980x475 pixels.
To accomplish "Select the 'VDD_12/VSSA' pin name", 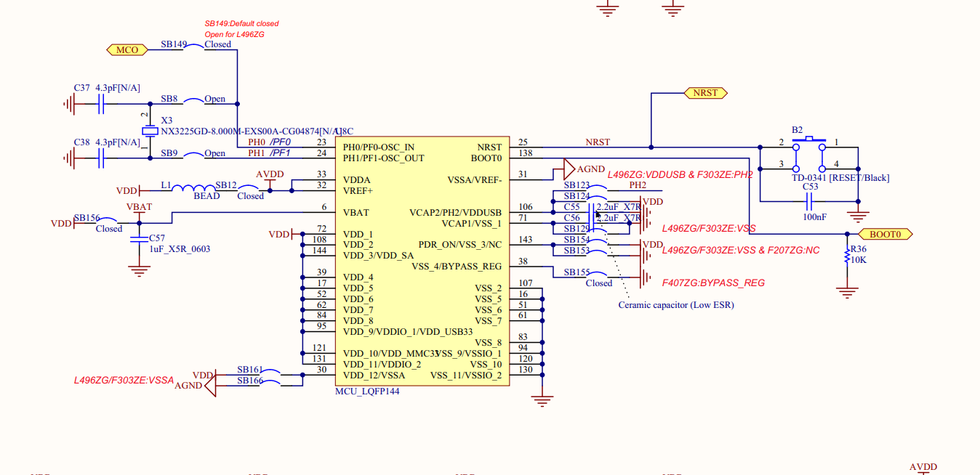I will point(374,375).
